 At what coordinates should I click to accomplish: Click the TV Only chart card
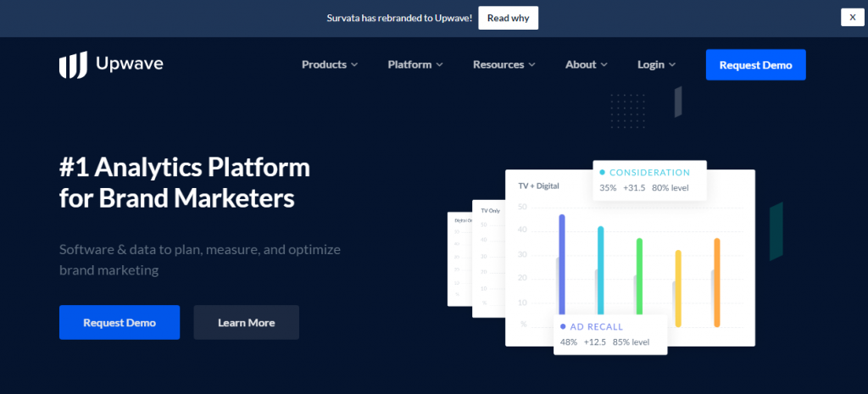[x=489, y=258]
